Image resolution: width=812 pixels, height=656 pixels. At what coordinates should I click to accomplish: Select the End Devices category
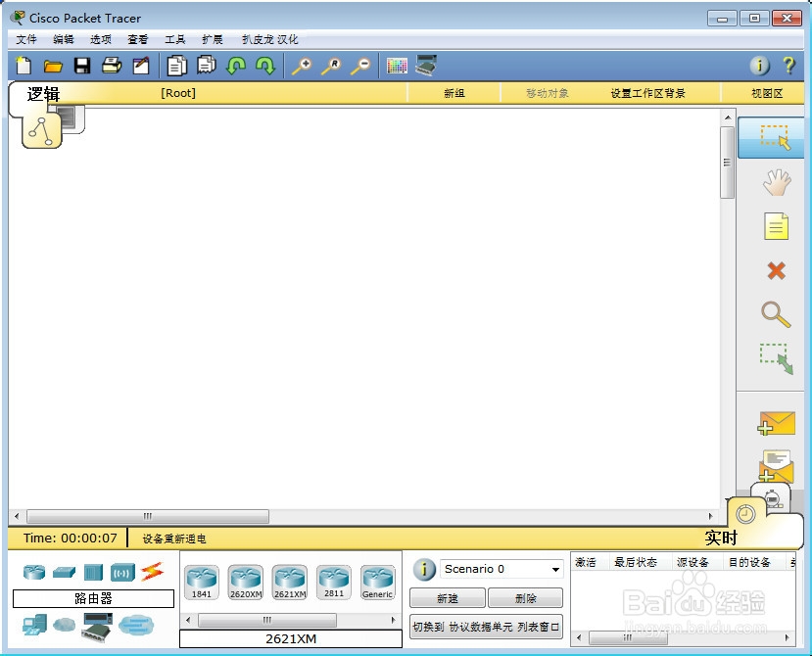tap(34, 625)
